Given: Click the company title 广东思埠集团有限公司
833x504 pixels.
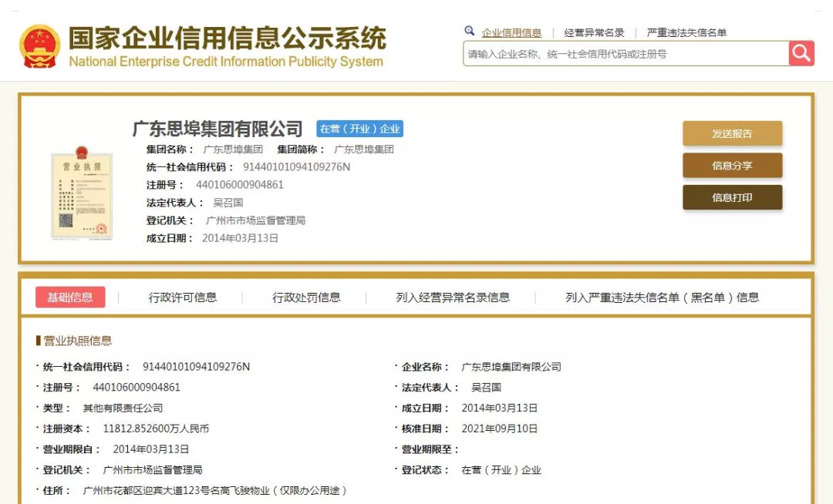Looking at the screenshot, I should tap(218, 128).
